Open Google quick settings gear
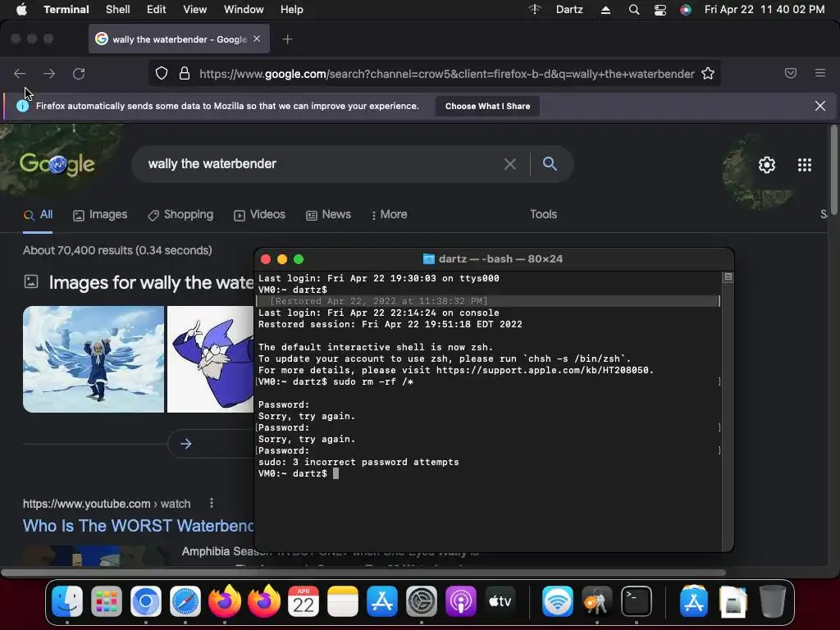Screen dimensions: 840x630 click(x=767, y=165)
